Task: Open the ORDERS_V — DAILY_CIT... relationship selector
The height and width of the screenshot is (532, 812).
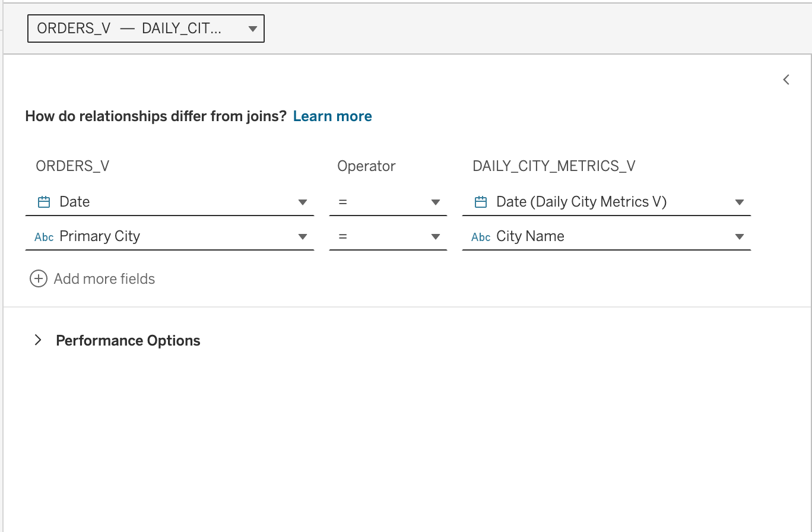Action: pos(146,29)
